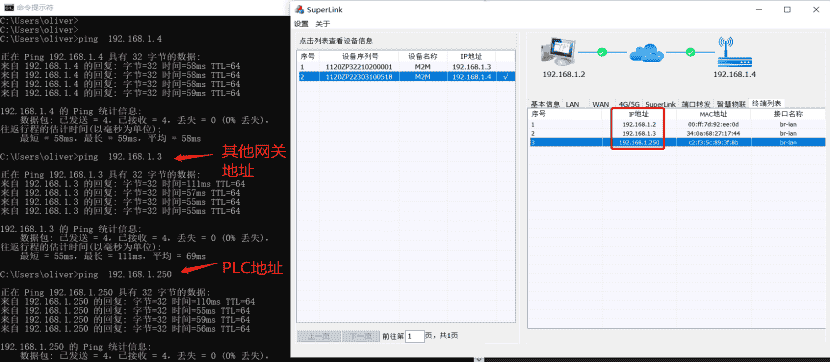Click the 下一页 next page button

[x=361, y=336]
